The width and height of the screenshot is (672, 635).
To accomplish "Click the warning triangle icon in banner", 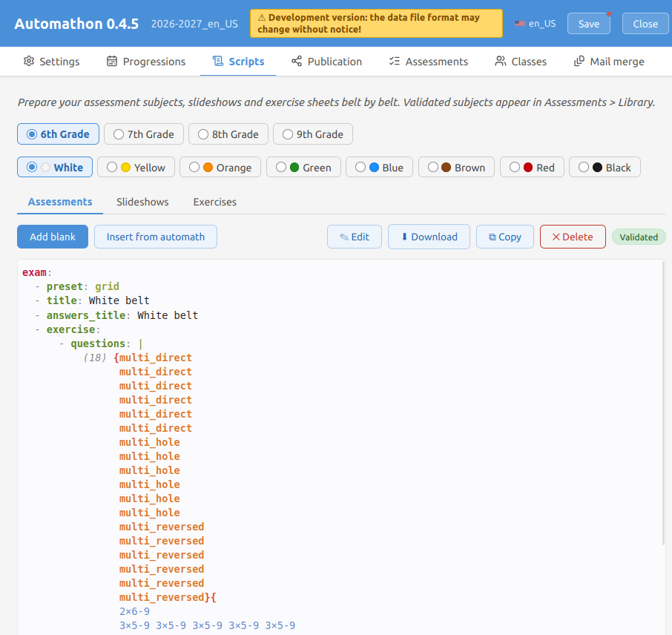I will click(261, 18).
